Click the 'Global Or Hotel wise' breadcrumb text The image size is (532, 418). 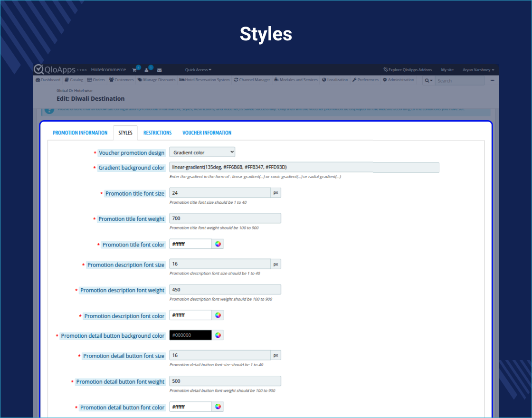[x=74, y=91]
